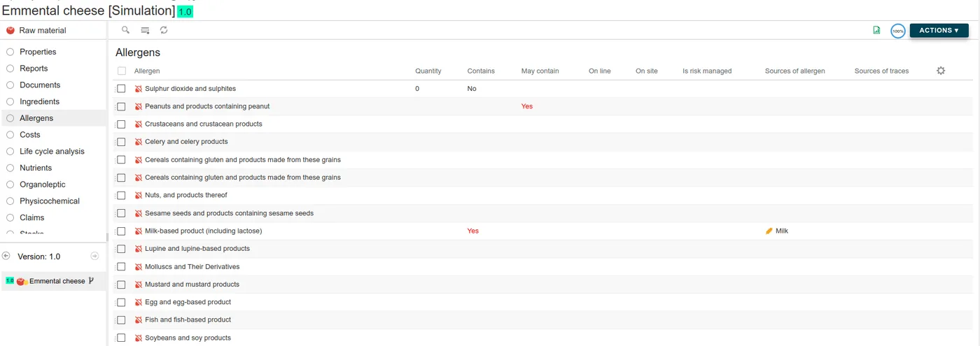Open Life cycle analysis in sidebar
980x346 pixels.
click(52, 152)
